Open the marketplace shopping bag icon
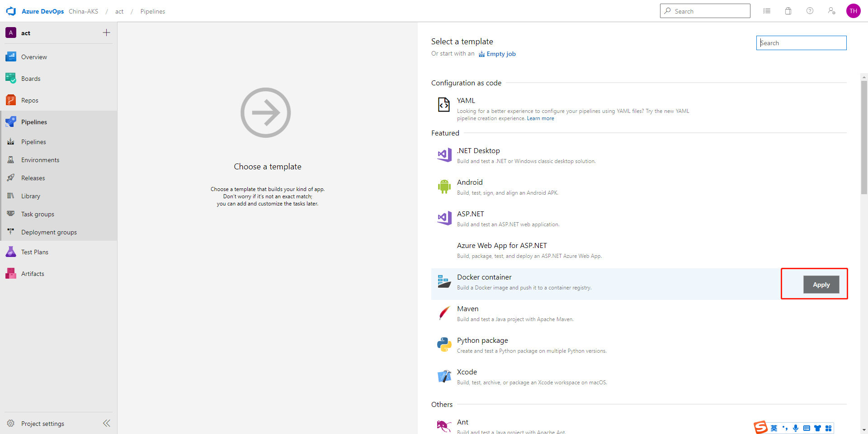Image resolution: width=868 pixels, height=434 pixels. 788,11
